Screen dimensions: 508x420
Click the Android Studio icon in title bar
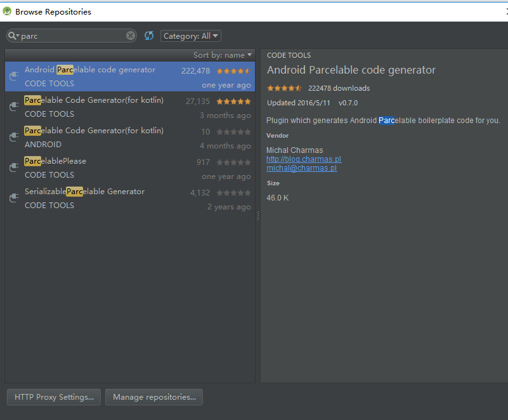click(x=7, y=11)
